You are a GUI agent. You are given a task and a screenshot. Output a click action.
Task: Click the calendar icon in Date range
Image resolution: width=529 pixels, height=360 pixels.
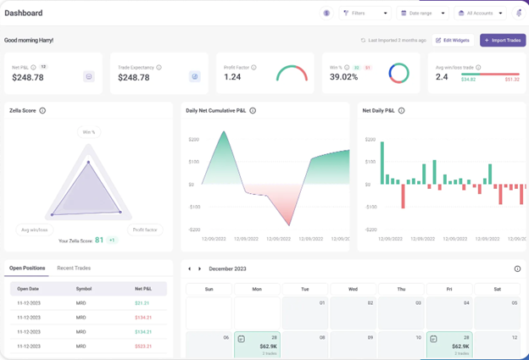click(x=403, y=13)
